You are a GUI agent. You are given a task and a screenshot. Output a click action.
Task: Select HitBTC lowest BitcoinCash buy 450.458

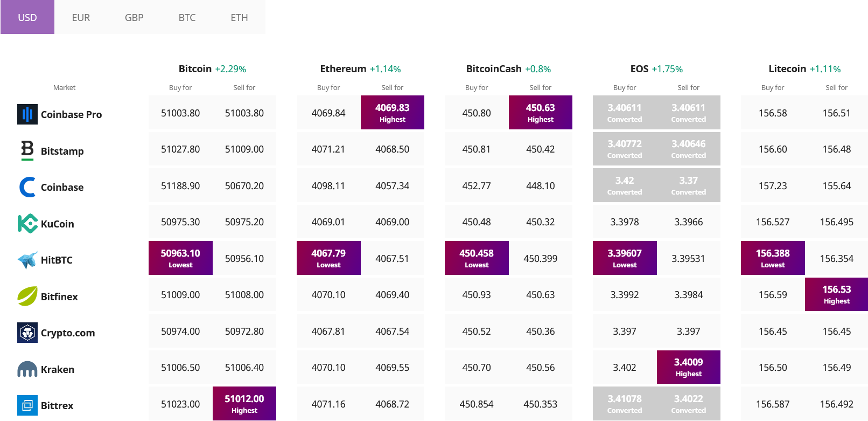[477, 258]
